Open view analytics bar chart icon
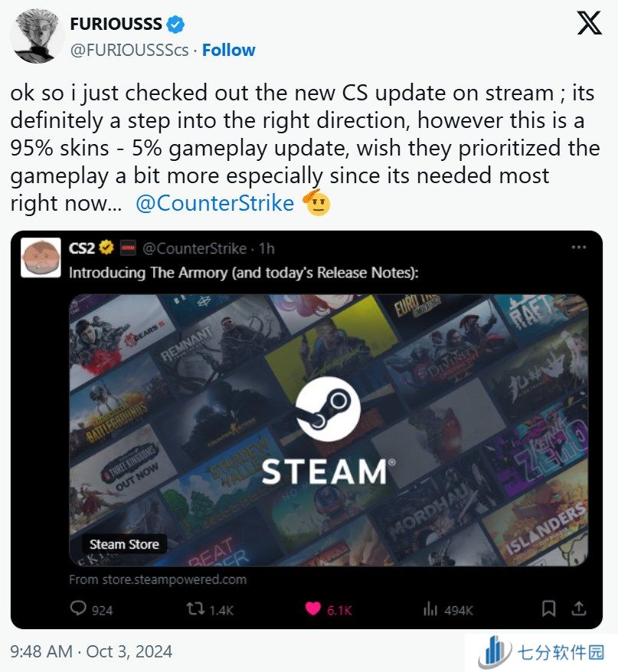 [430, 608]
